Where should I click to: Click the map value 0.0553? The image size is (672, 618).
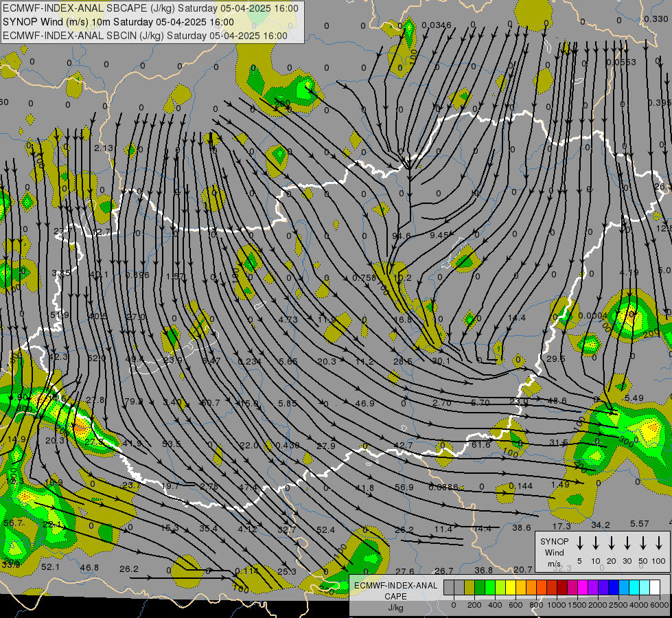click(621, 62)
